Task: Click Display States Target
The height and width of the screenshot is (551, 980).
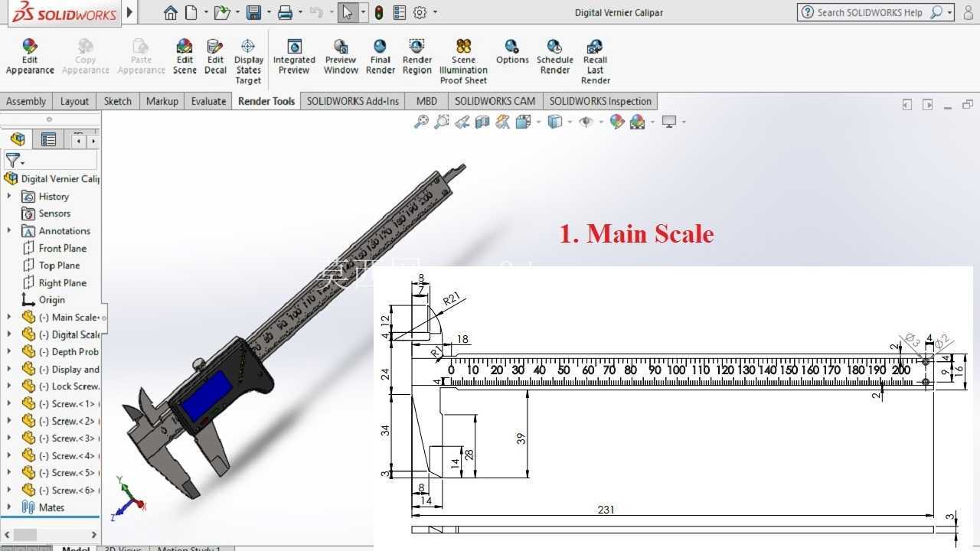Action: tap(248, 61)
